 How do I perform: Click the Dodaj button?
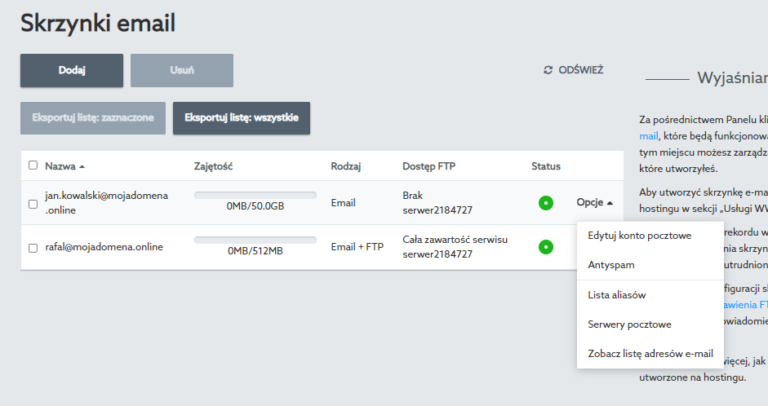72,71
